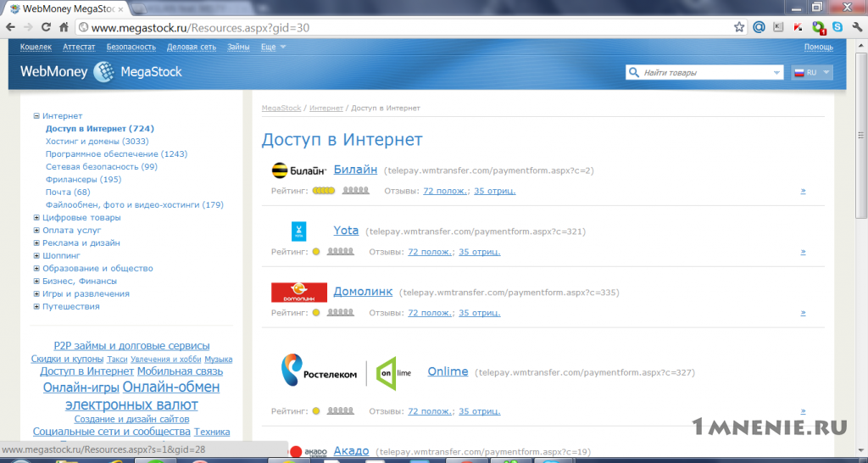Image resolution: width=868 pixels, height=463 pixels.
Task: Expand the Бизнес, Финансы category
Action: [x=36, y=282]
